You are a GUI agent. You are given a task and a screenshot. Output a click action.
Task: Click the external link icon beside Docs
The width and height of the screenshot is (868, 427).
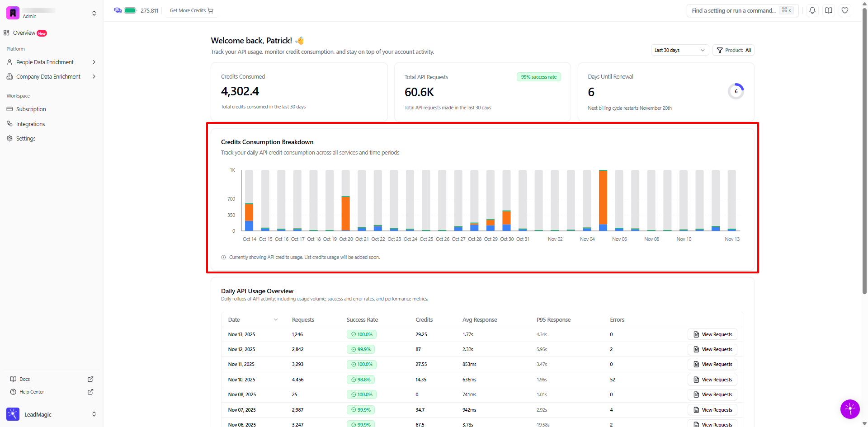(90, 379)
